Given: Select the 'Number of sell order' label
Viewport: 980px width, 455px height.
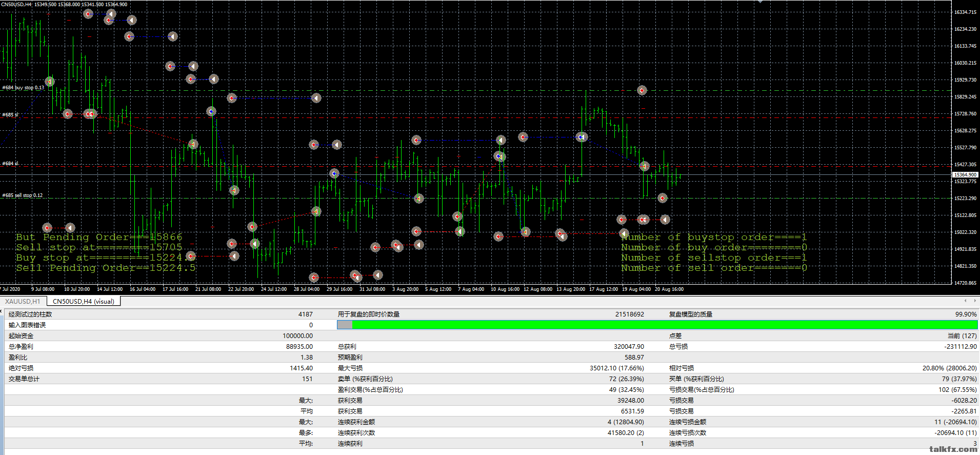Looking at the screenshot, I should click(714, 268).
